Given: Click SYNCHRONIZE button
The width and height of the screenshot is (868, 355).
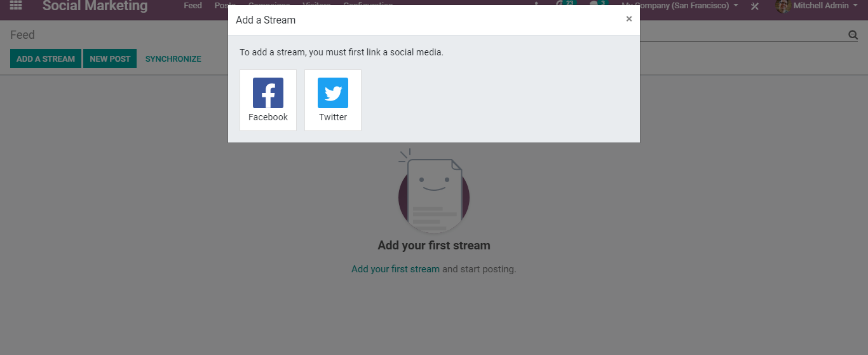Looking at the screenshot, I should coord(173,59).
